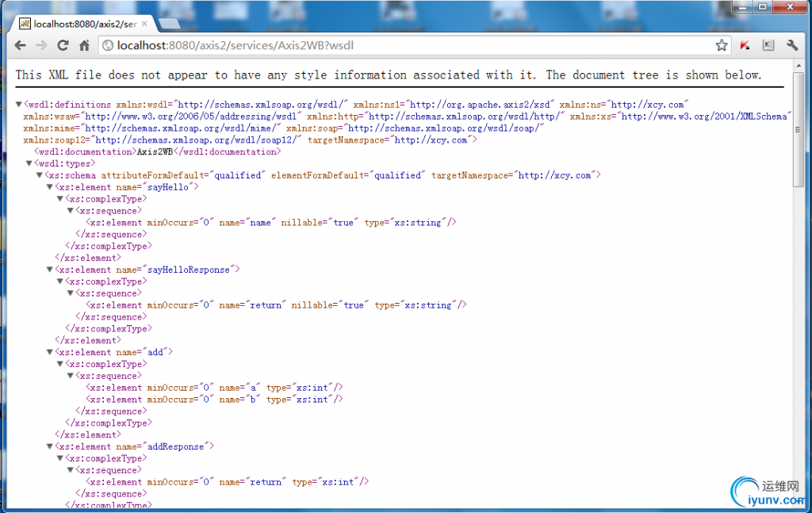
Task: Collapse the add element node
Action: pos(50,352)
